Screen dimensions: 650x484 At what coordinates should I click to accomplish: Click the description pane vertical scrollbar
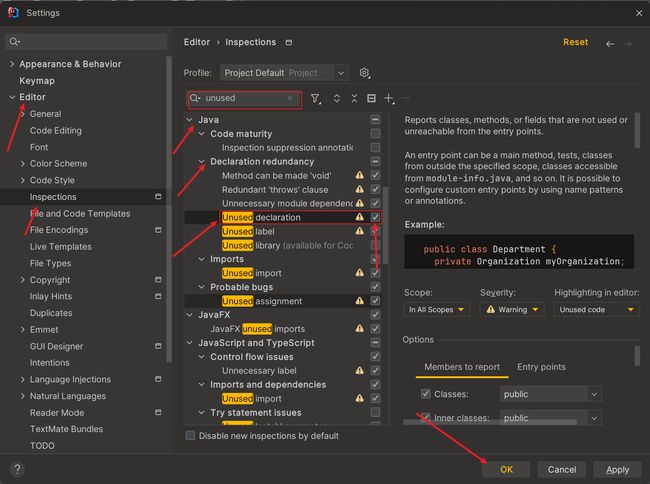coord(638,130)
